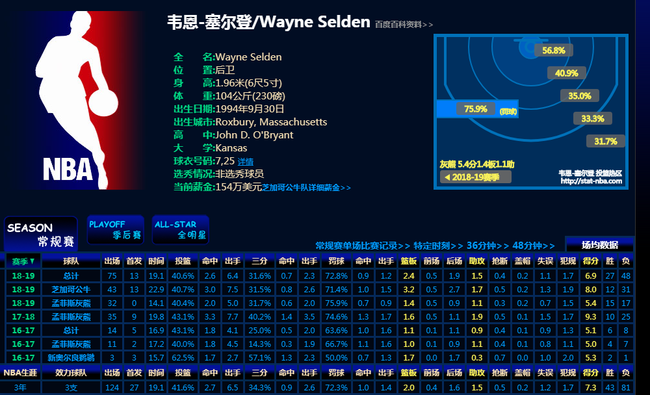650x395 pixels.
Task: Sort by 前场 header in season table
Action: coord(432,261)
